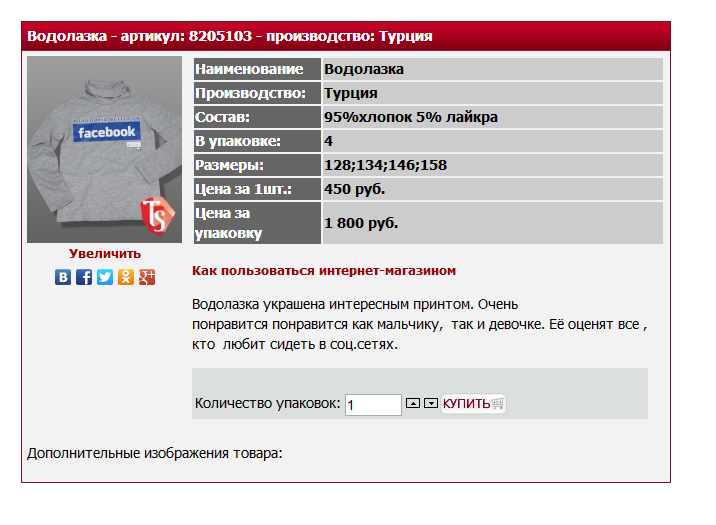Select the price 450 руб.

click(355, 189)
